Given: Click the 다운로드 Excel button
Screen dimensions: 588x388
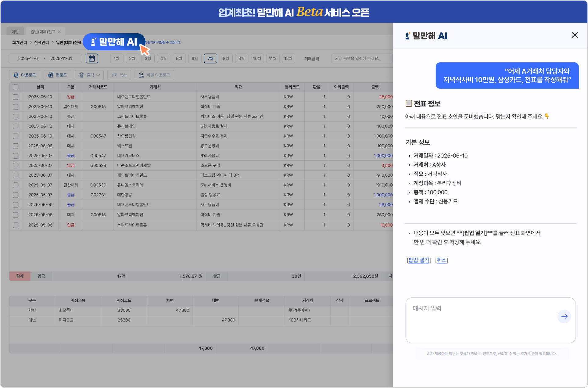Looking at the screenshot, I should click(x=25, y=75).
